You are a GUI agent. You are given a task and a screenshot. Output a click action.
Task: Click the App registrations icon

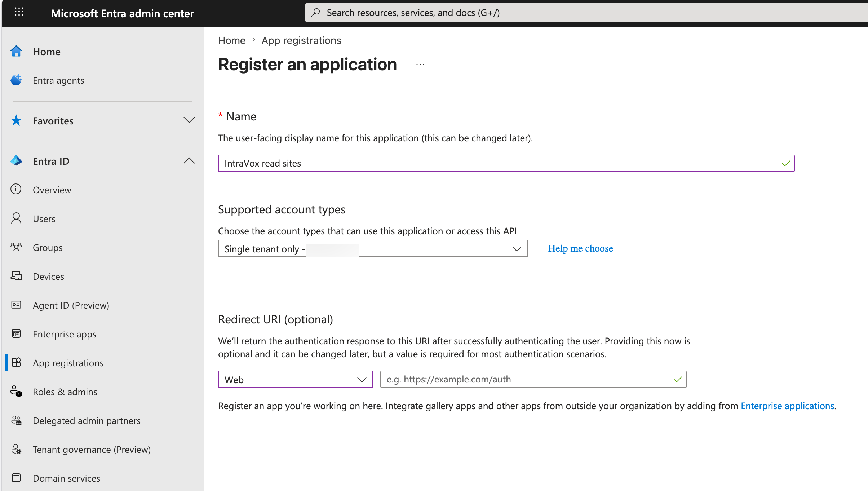click(x=16, y=362)
